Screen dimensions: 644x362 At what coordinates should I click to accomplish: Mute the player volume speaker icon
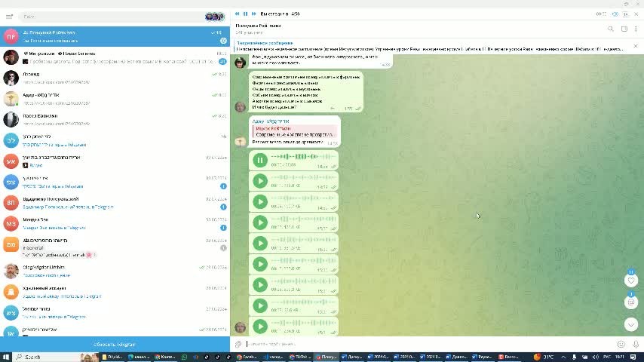pos(615,14)
